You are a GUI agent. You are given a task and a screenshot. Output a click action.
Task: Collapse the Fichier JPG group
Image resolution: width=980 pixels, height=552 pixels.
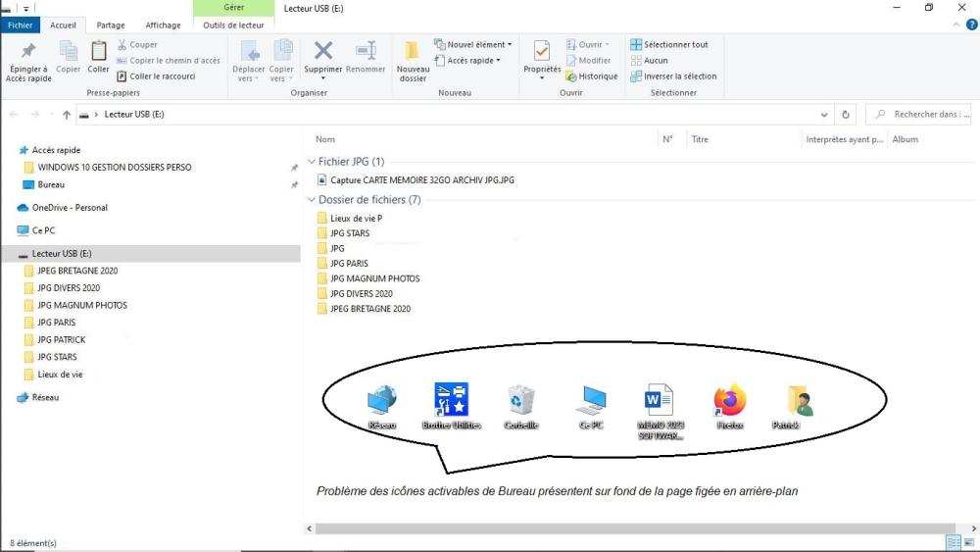pyautogui.click(x=312, y=162)
